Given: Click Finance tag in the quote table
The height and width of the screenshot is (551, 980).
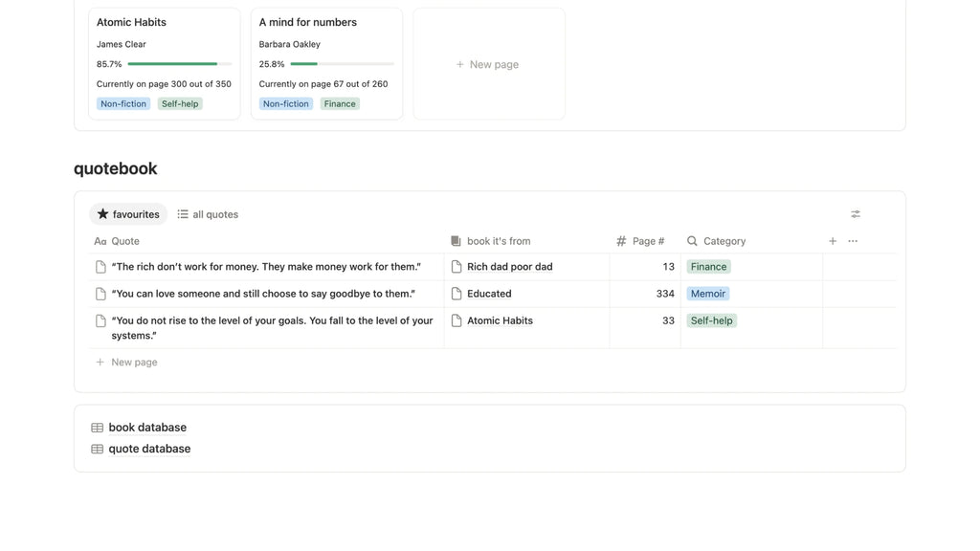Looking at the screenshot, I should (x=709, y=267).
